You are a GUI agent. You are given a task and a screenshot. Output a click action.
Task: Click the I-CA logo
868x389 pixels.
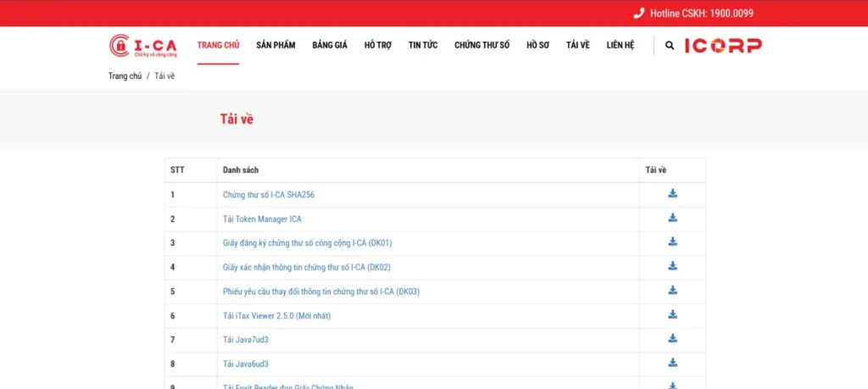click(x=142, y=46)
